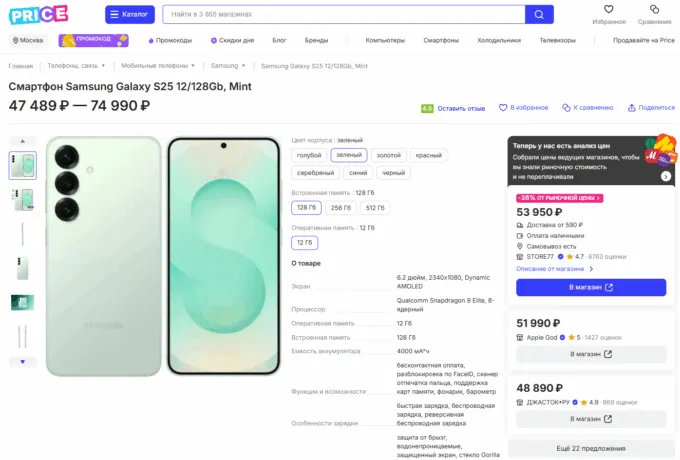The width and height of the screenshot is (680, 460).
Task: Click В магазин button for STORE77
Action: click(x=591, y=287)
